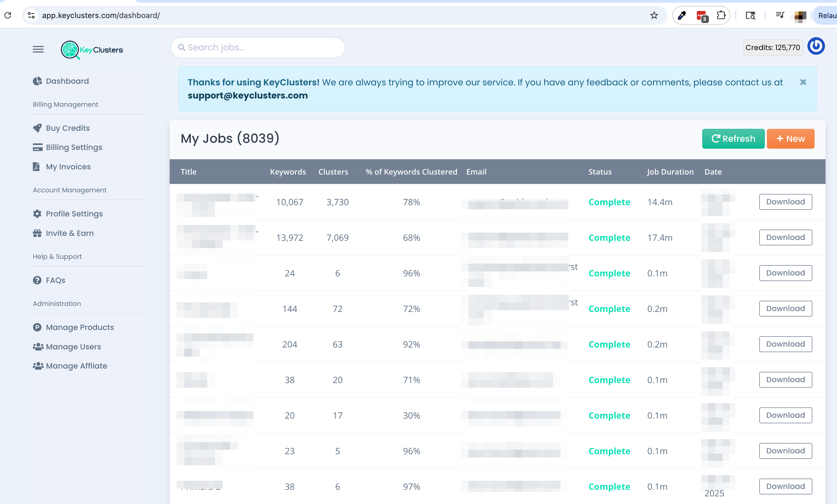
Task: Select Manage Affliate in the sidebar
Action: [76, 366]
